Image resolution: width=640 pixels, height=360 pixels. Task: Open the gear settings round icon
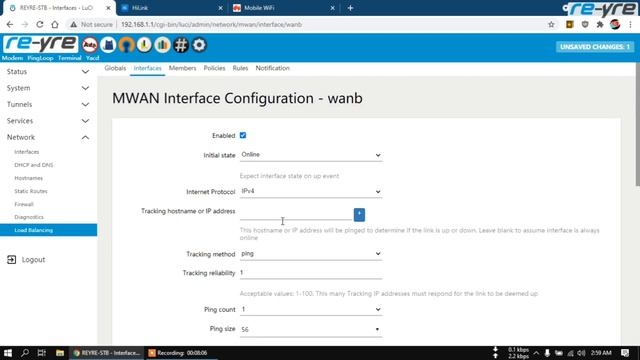(199, 45)
